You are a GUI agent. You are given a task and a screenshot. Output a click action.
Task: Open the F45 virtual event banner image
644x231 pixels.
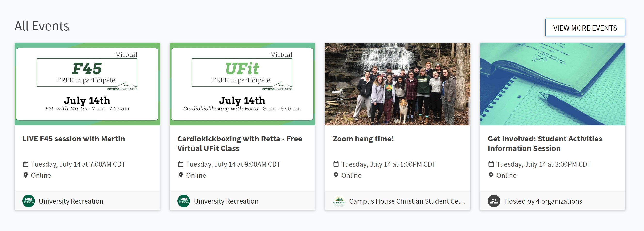(87, 84)
